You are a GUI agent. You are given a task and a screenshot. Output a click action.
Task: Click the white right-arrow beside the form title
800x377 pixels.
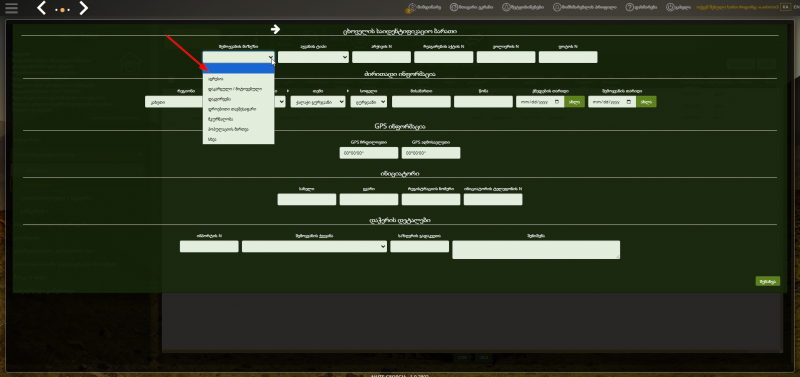276,29
